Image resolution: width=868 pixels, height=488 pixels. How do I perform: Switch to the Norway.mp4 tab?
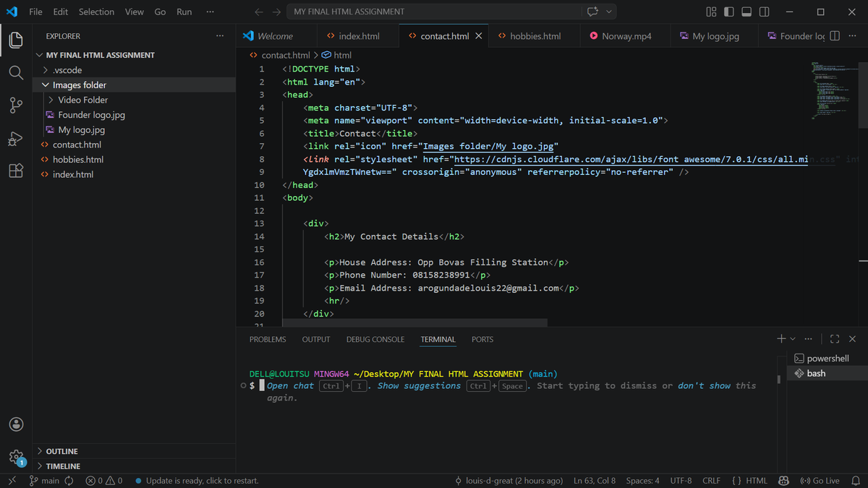[x=626, y=36]
